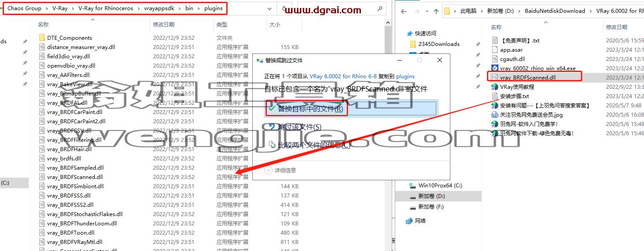Image resolution: width=644 pixels, height=251 pixels.
Task: Open the chevron after 此电脑 in the breadcrumb
Action: tap(482, 11)
